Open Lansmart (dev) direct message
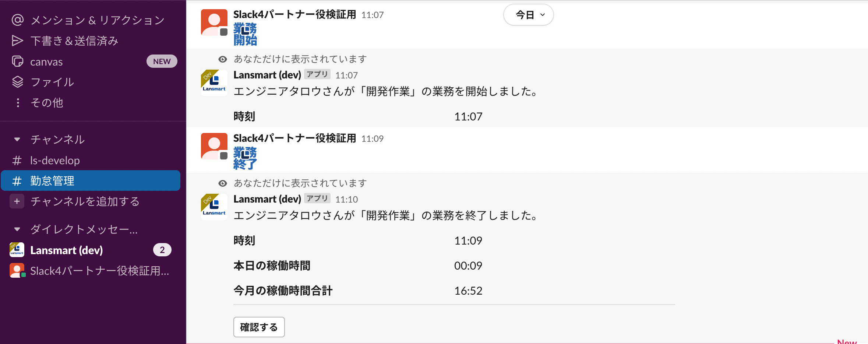The height and width of the screenshot is (344, 868). click(x=66, y=250)
